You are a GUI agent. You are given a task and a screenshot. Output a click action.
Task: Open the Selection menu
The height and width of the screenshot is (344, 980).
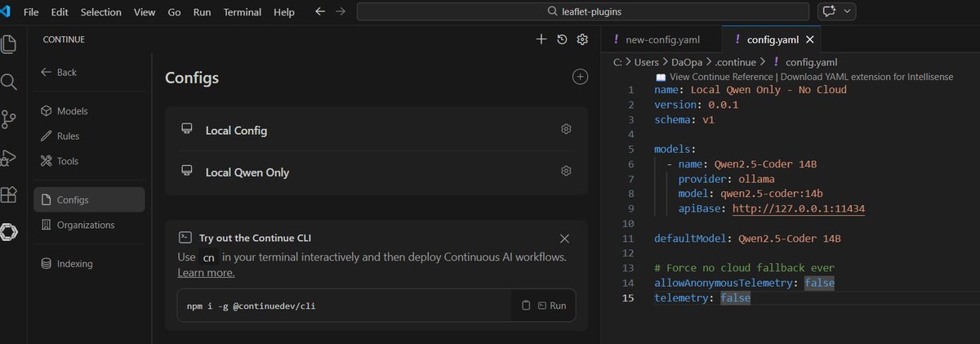(x=100, y=12)
